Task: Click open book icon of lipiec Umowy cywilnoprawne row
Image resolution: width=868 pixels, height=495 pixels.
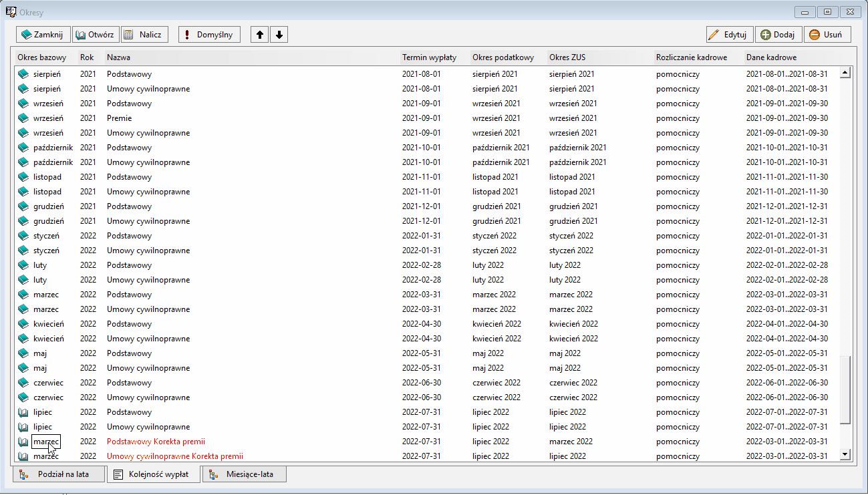Action: pyautogui.click(x=23, y=427)
